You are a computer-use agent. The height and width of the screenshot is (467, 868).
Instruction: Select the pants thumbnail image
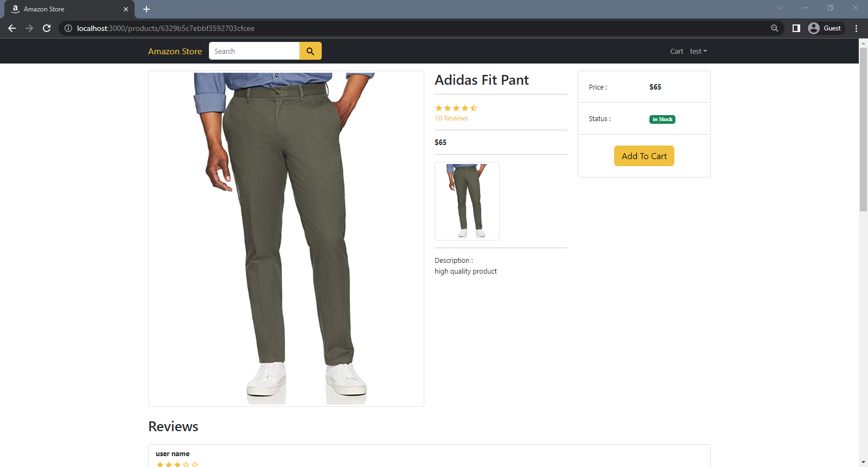pyautogui.click(x=467, y=201)
